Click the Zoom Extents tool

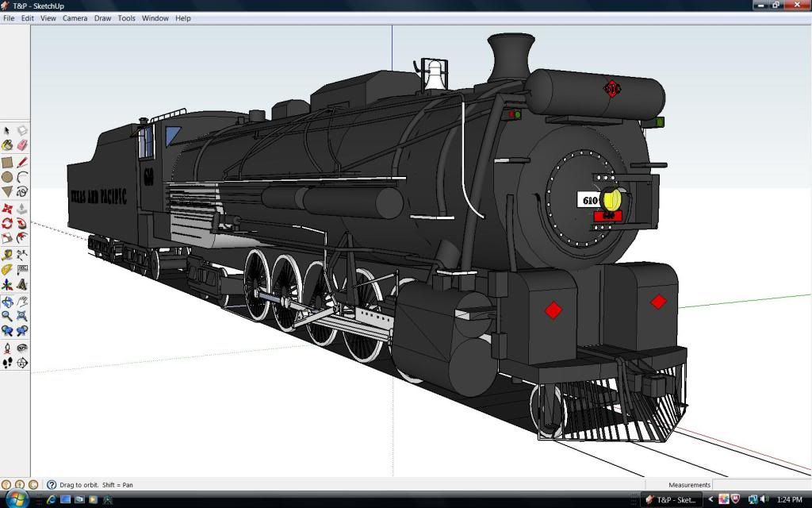[21, 316]
